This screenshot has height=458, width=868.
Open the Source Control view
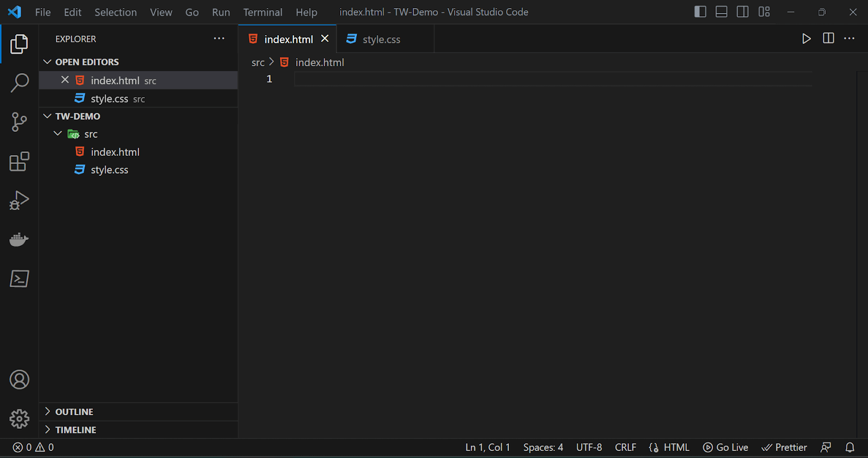click(x=19, y=122)
